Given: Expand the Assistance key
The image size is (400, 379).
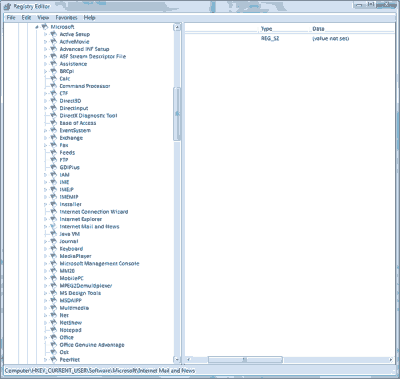Looking at the screenshot, I should (46, 64).
